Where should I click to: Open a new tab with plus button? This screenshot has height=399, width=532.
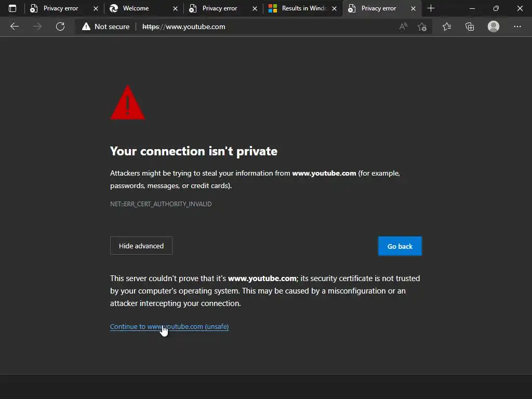pyautogui.click(x=431, y=8)
